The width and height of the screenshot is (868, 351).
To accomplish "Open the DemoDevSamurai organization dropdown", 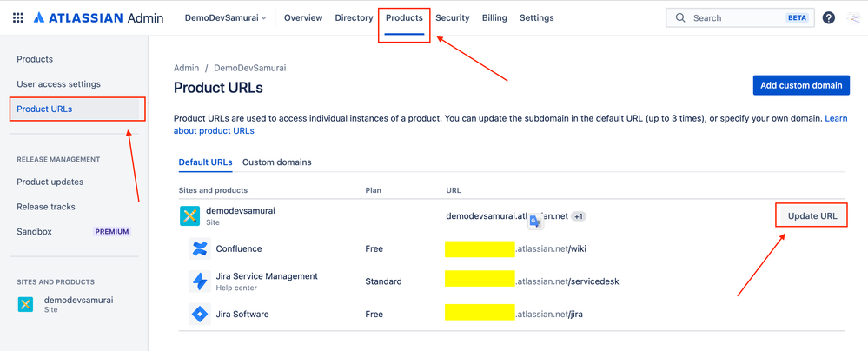I will [x=225, y=17].
